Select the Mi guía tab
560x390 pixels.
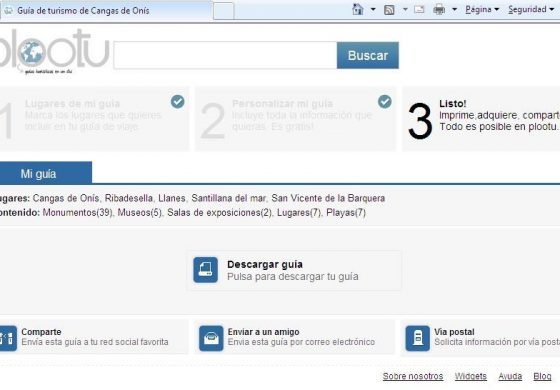(46, 174)
